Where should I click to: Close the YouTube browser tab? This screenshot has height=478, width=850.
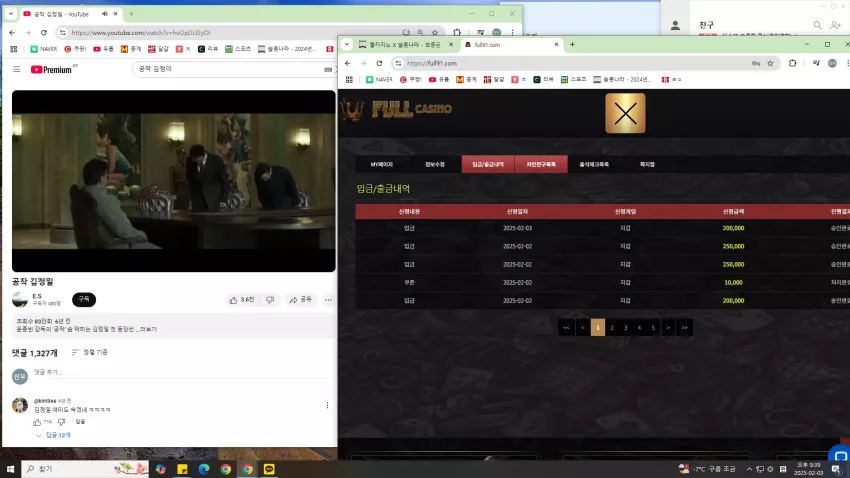coord(115,14)
